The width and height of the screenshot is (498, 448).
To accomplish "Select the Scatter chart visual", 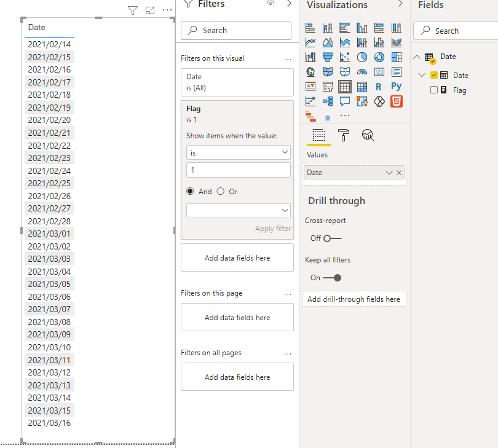I will (344, 57).
